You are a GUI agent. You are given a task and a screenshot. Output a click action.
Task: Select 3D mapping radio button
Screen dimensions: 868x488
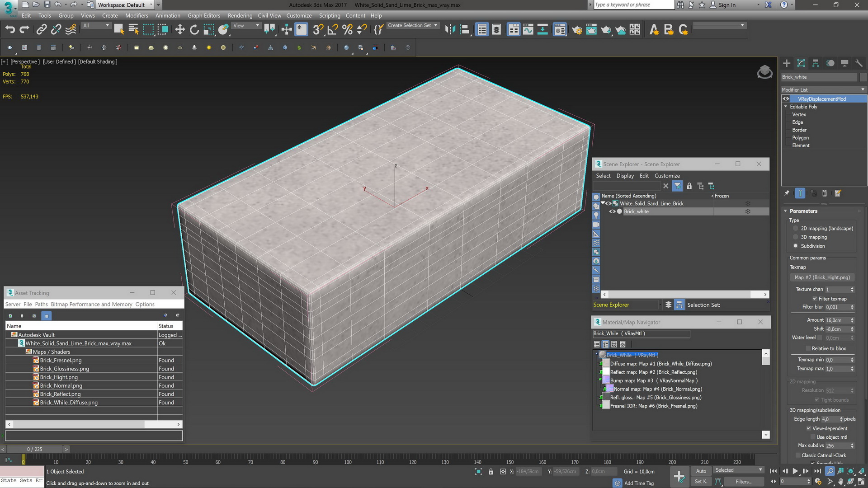pyautogui.click(x=796, y=237)
